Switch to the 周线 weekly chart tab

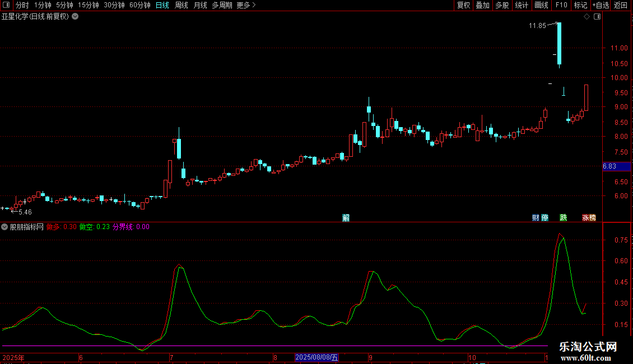click(x=181, y=5)
